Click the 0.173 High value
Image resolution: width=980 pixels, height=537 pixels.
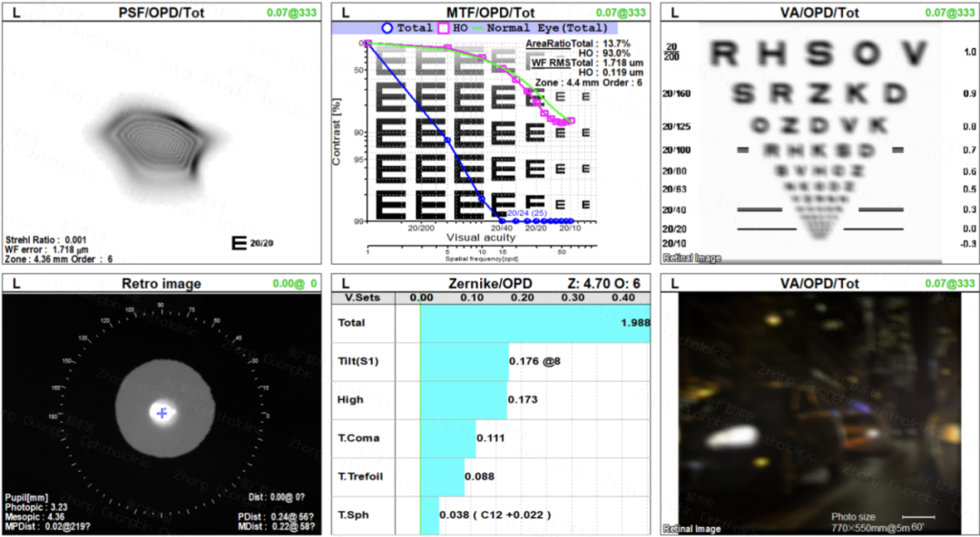(x=523, y=399)
